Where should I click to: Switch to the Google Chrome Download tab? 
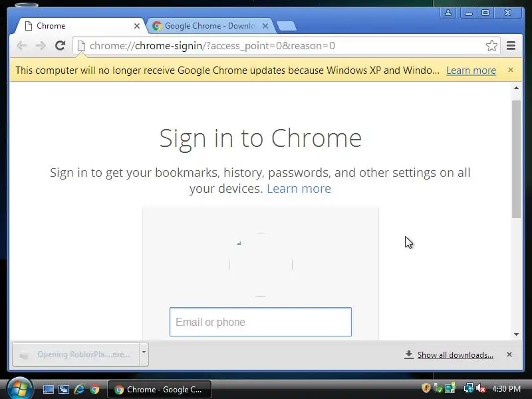tap(209, 26)
